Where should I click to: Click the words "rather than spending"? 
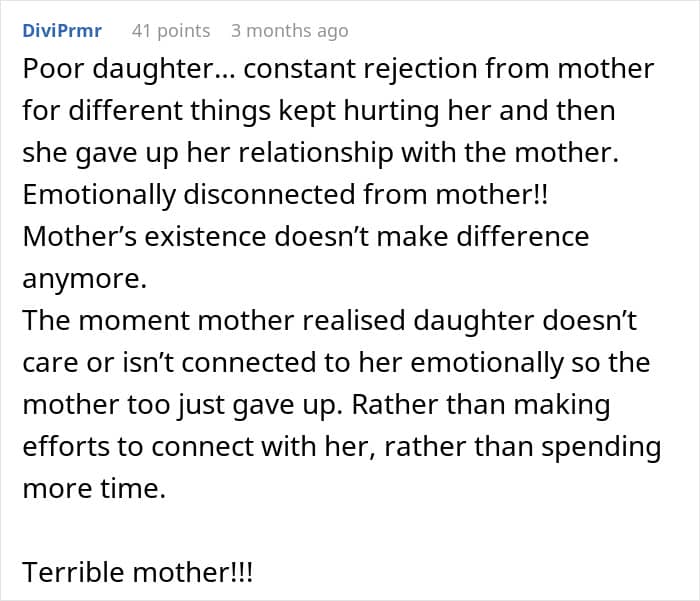coord(552,446)
